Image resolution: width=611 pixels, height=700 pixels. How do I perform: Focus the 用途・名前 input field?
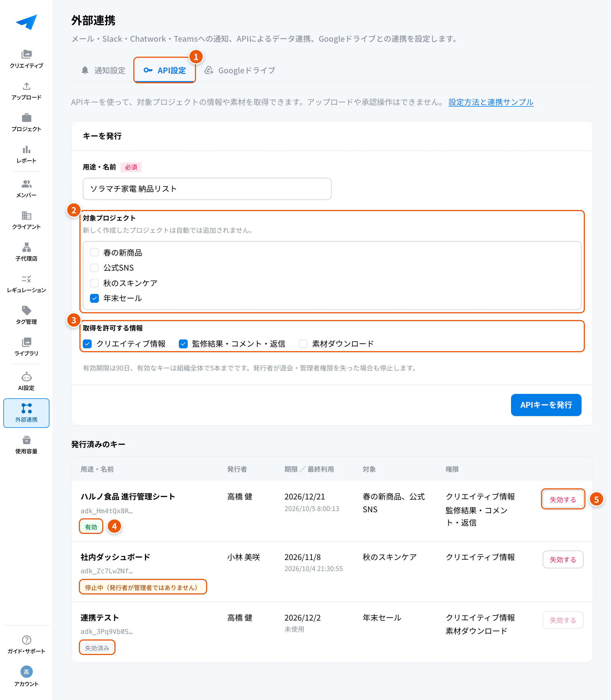[x=207, y=189]
